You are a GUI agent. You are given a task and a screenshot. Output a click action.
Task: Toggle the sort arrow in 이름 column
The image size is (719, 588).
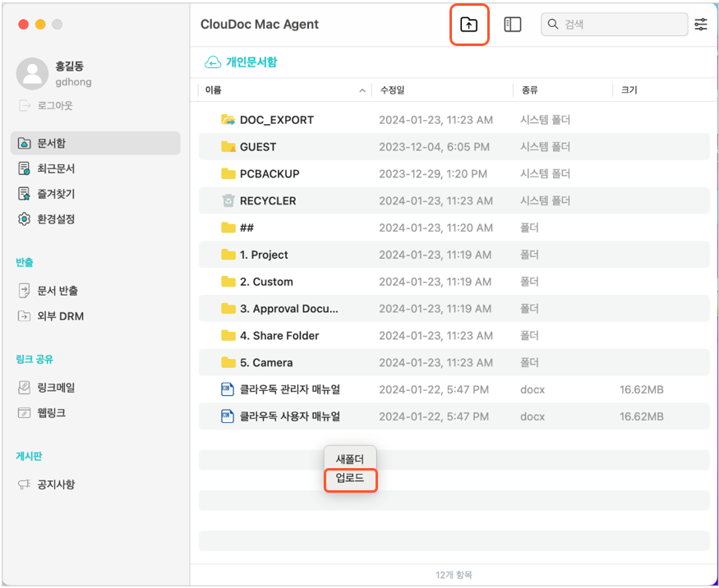(x=362, y=90)
